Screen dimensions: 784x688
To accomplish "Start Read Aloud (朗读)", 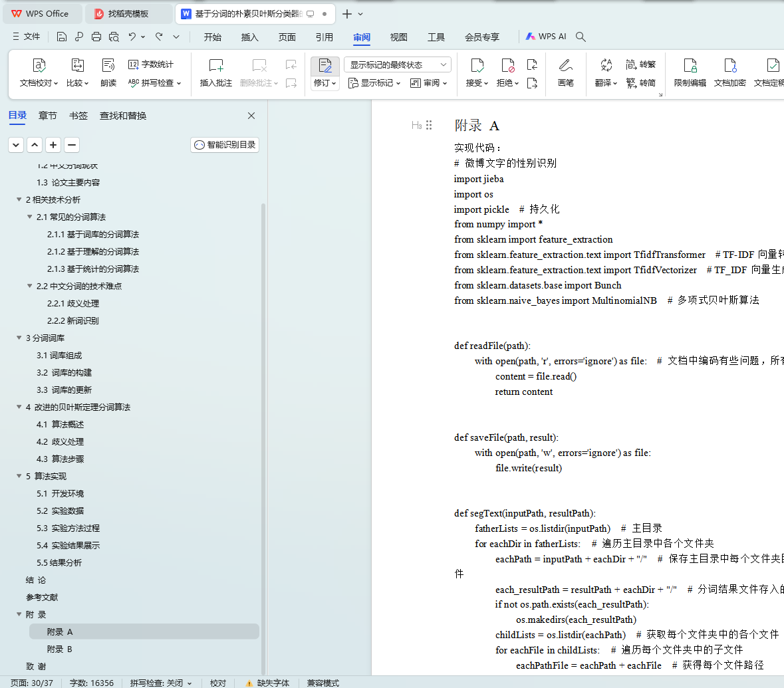I will point(108,73).
